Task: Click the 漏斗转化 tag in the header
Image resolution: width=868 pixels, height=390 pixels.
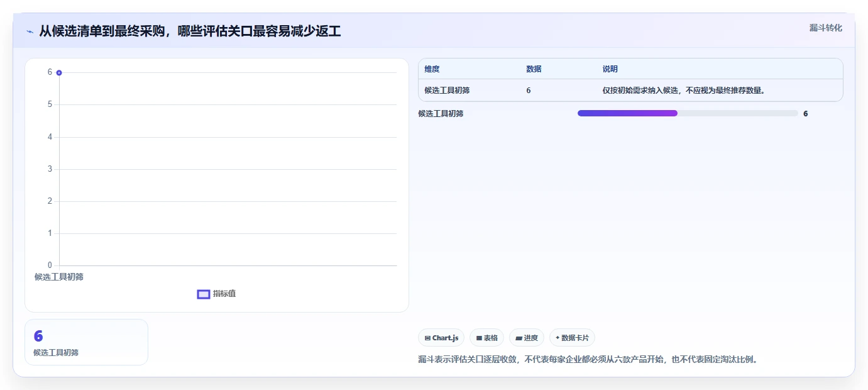Action: tap(825, 28)
